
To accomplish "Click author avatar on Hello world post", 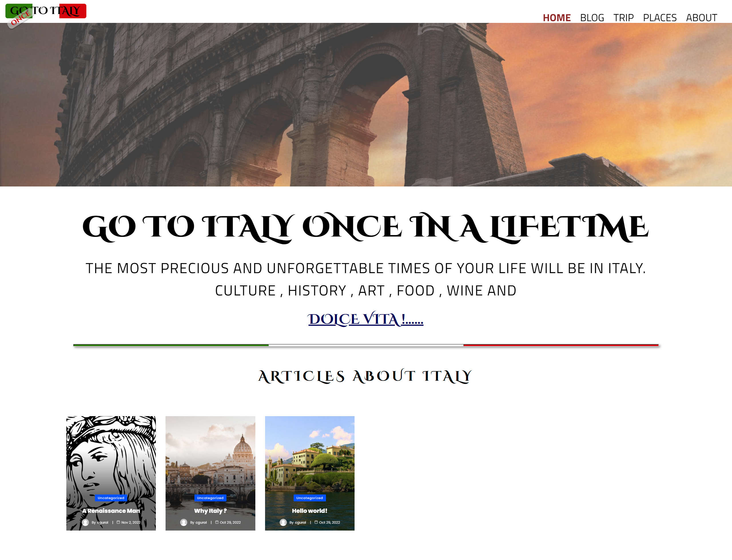I will point(283,522).
